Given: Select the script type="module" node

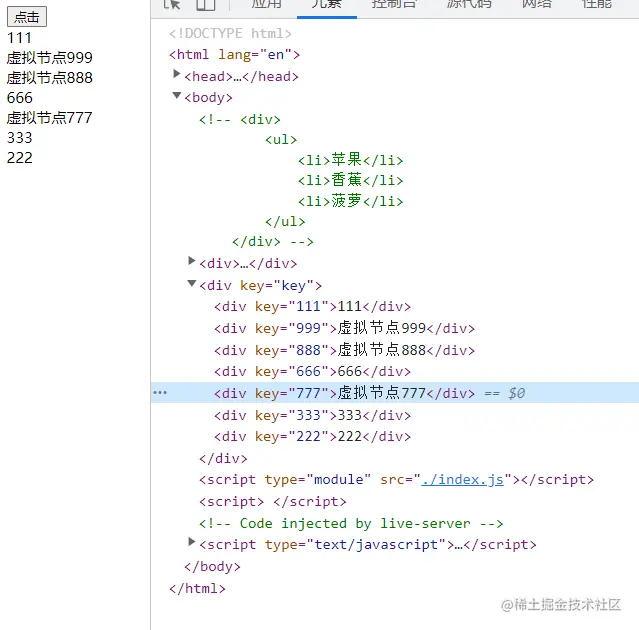Looking at the screenshot, I should coord(397,480).
